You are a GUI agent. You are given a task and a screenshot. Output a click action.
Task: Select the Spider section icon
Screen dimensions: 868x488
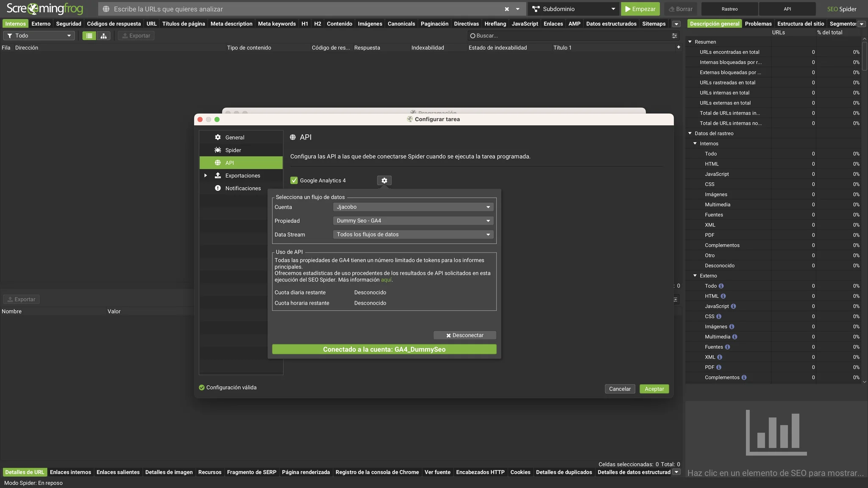tap(218, 150)
